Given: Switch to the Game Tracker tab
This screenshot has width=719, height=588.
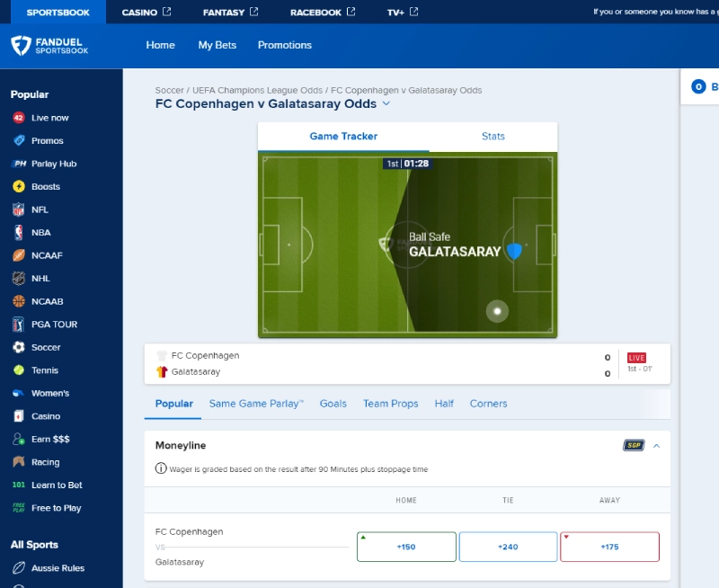Looking at the screenshot, I should [343, 137].
